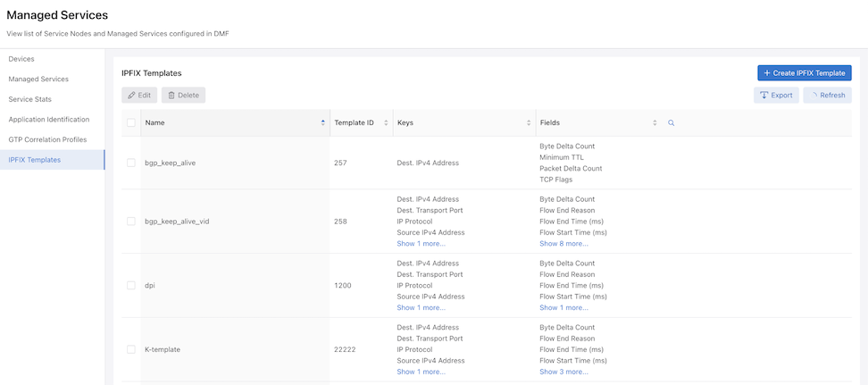Viewport: 868px width, 385px height.
Task: Sort the Fields column arrows
Action: click(655, 123)
